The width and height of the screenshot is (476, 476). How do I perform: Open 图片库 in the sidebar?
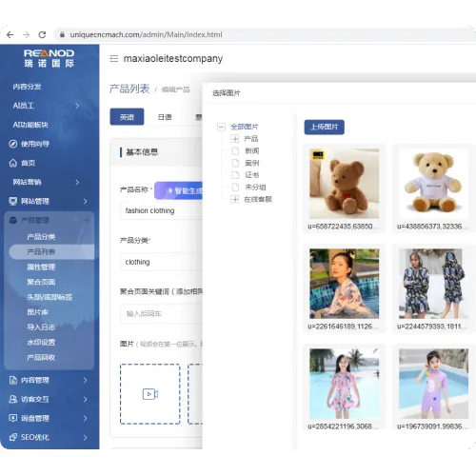click(x=37, y=312)
